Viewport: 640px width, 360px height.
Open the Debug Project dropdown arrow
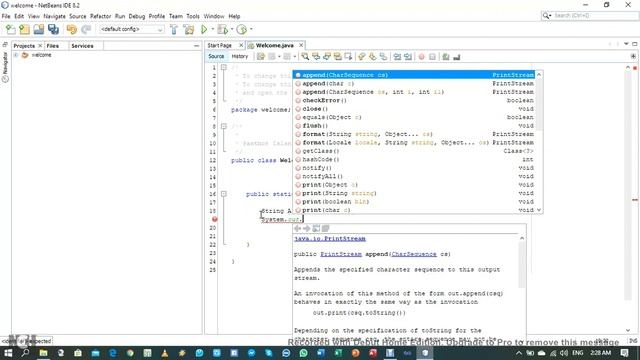tap(232, 29)
